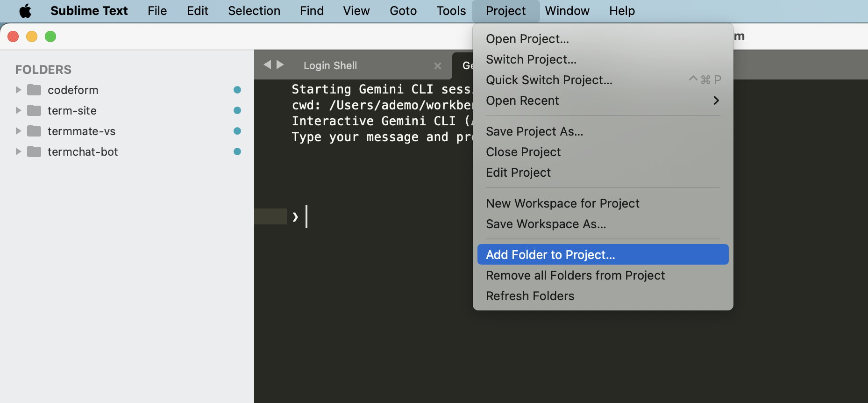Close the Project menu in menu bar
Image resolution: width=868 pixels, height=403 pixels.
[505, 11]
